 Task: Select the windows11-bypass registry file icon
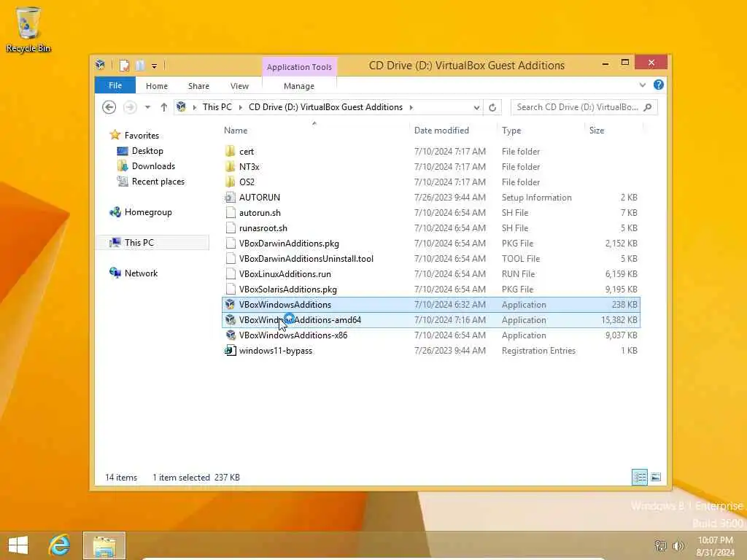point(231,351)
